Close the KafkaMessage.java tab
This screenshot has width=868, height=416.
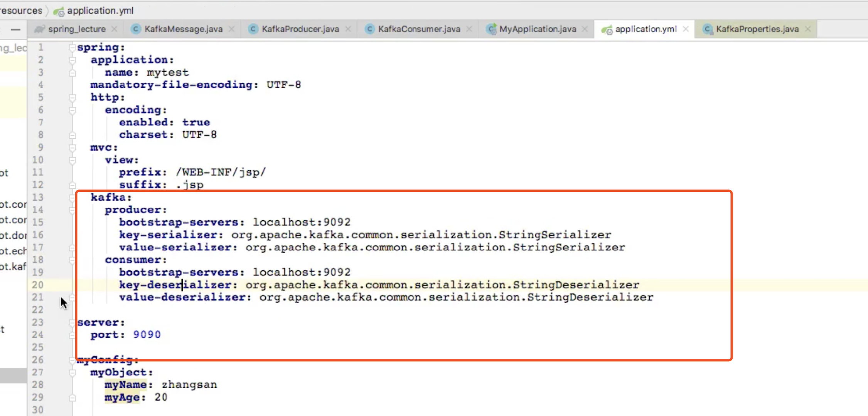pyautogui.click(x=231, y=29)
